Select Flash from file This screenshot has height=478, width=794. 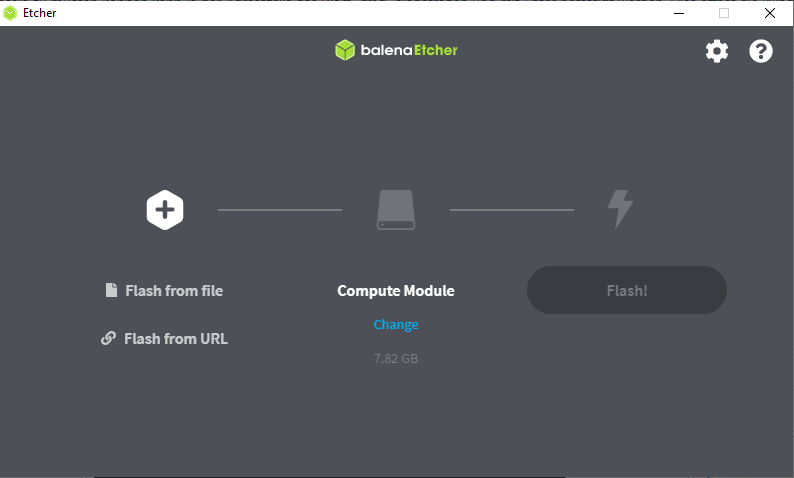(x=164, y=291)
